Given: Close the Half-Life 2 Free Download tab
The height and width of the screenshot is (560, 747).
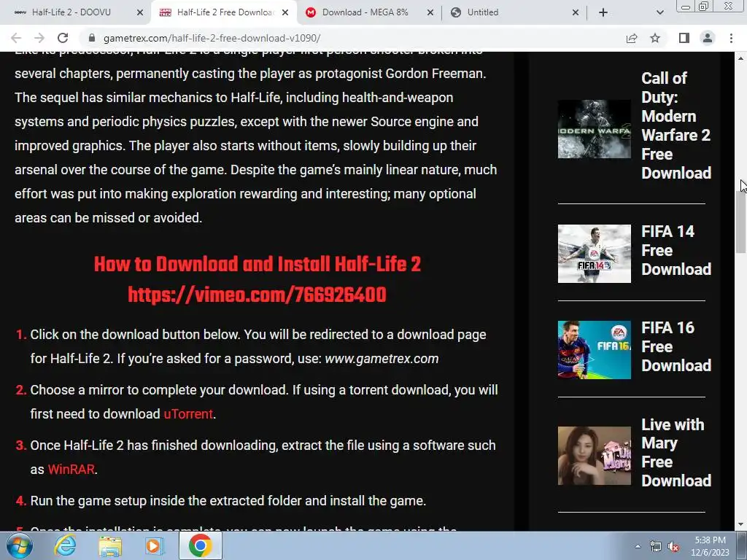Looking at the screenshot, I should 285,13.
